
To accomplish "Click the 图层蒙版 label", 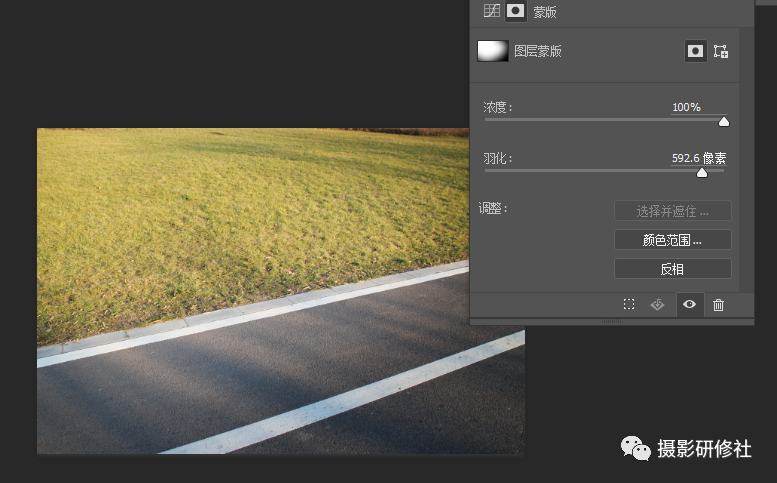I will click(x=538, y=51).
